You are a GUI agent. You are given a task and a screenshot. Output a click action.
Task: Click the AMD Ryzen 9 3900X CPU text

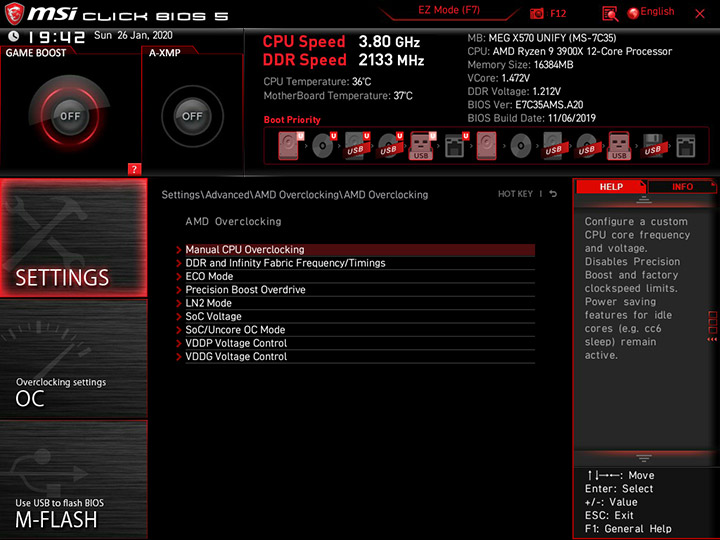tap(569, 51)
